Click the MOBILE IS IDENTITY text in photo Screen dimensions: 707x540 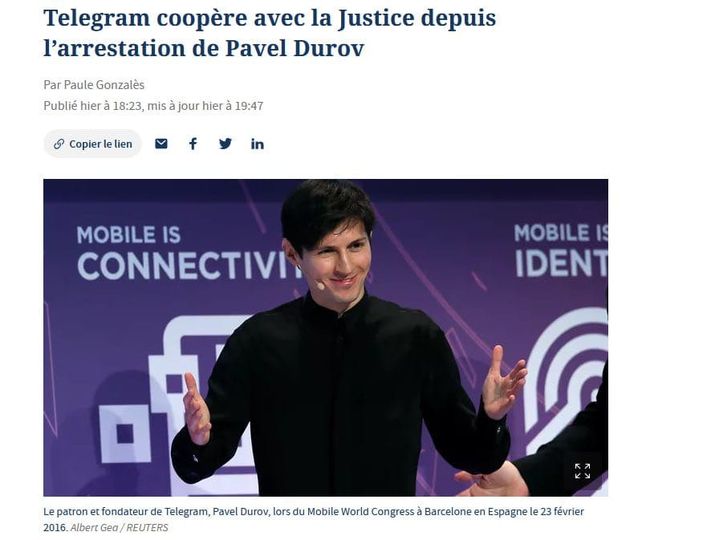561,250
